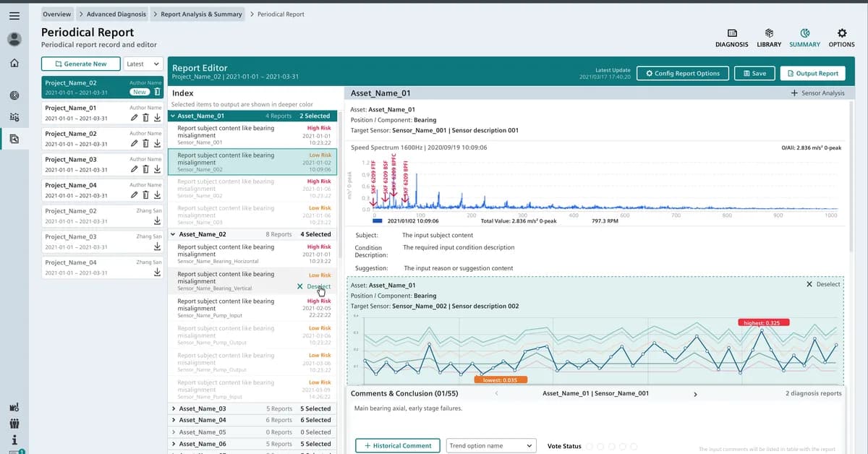Open the LIBRARY panel

(x=769, y=38)
